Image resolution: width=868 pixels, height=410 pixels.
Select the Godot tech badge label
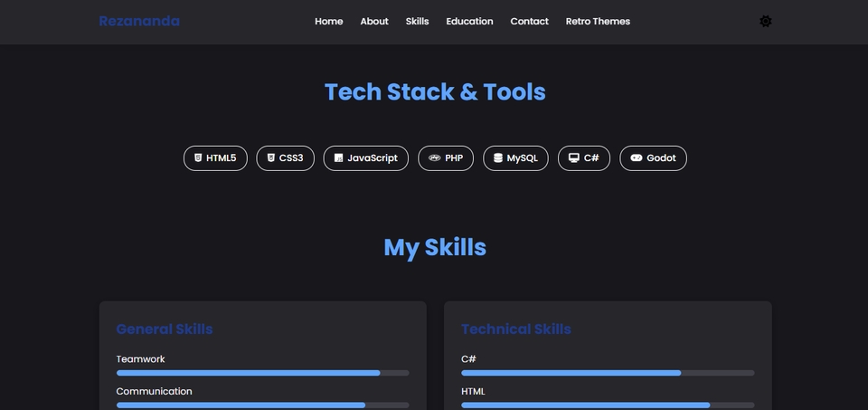coord(661,157)
